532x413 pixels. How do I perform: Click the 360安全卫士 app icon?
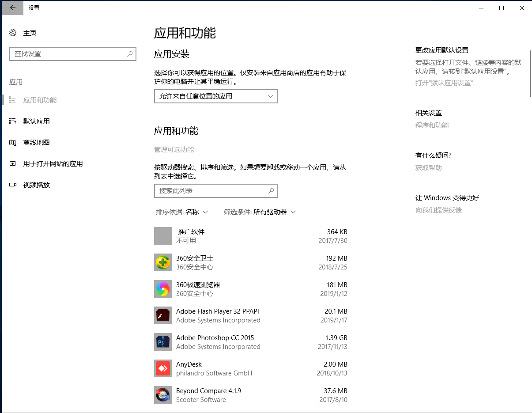163,262
